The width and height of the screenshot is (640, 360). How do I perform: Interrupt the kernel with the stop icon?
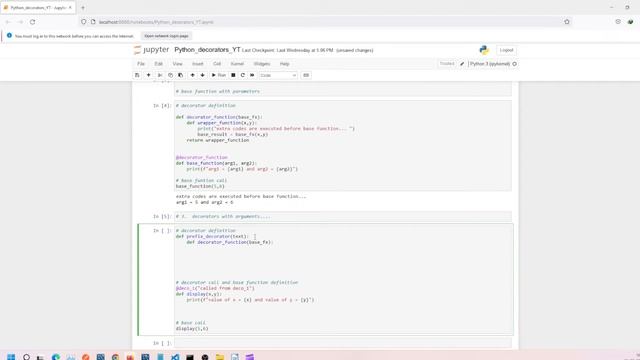(233, 75)
